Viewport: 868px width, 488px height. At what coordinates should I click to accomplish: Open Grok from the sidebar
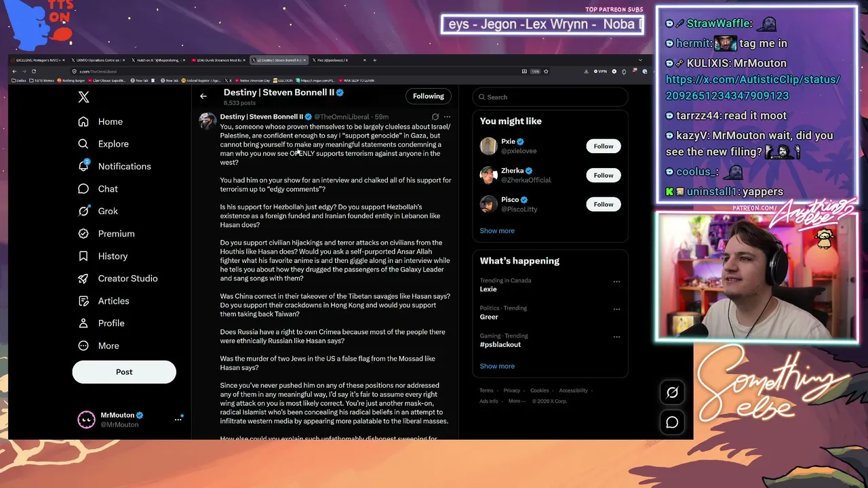[98, 211]
